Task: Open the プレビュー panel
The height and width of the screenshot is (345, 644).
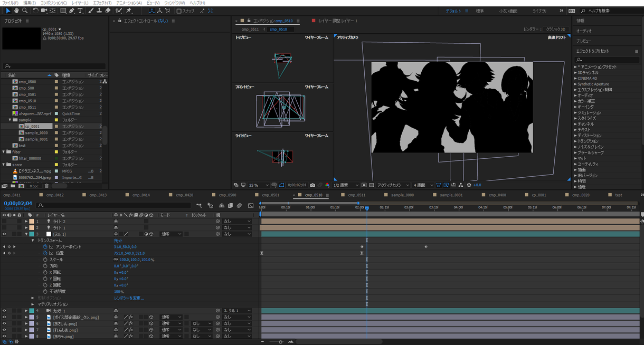Action: click(584, 41)
